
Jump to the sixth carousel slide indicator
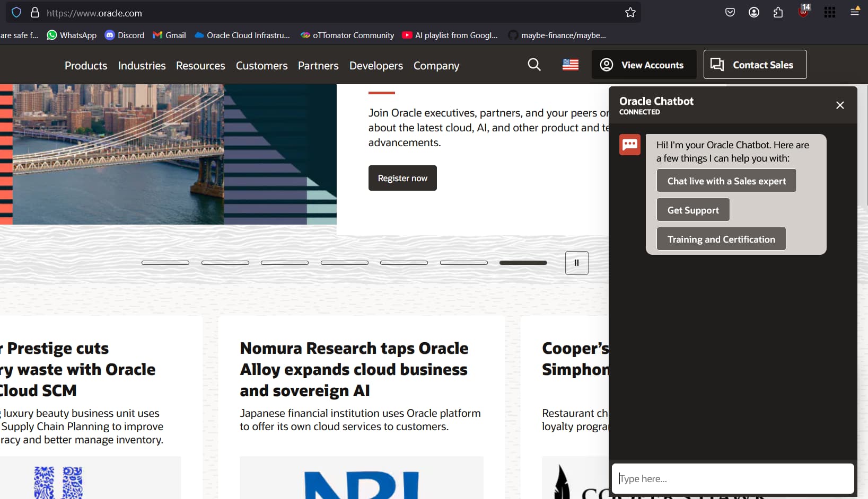click(x=463, y=263)
